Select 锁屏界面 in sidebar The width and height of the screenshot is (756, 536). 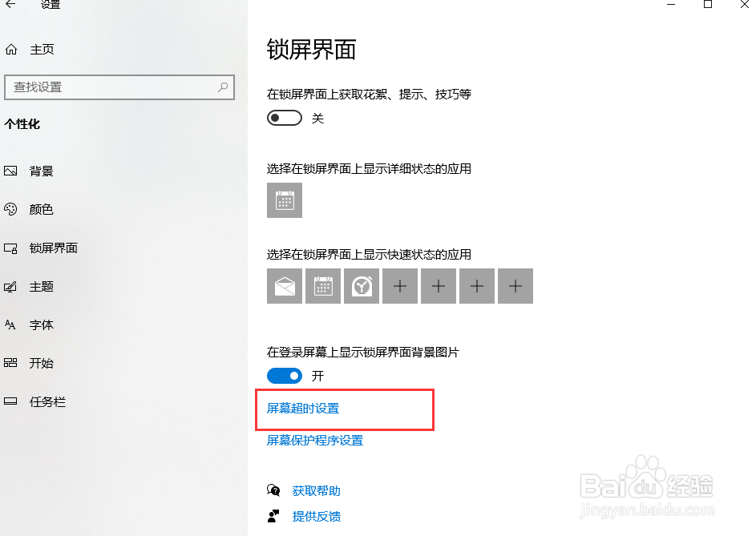pos(54,248)
